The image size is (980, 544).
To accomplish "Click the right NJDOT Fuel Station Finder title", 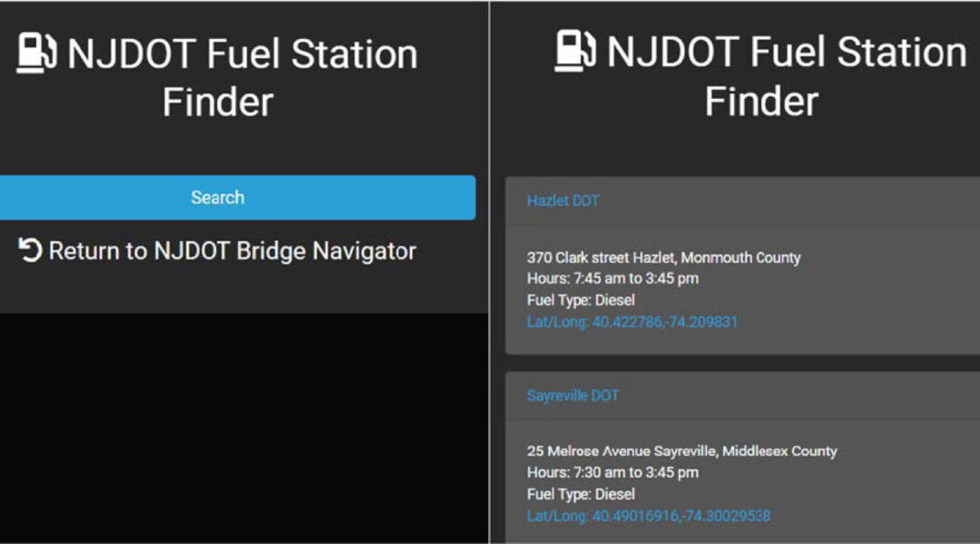I will (x=786, y=75).
